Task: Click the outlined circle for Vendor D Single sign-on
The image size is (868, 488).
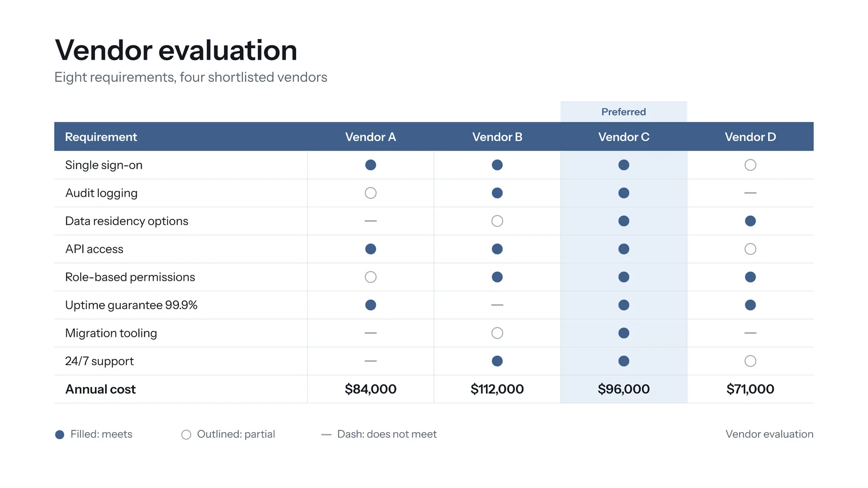Action: coord(750,165)
